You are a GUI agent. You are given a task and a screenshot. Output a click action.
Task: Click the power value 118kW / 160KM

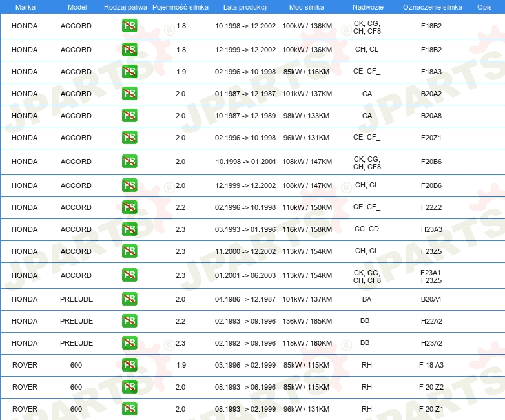point(307,343)
